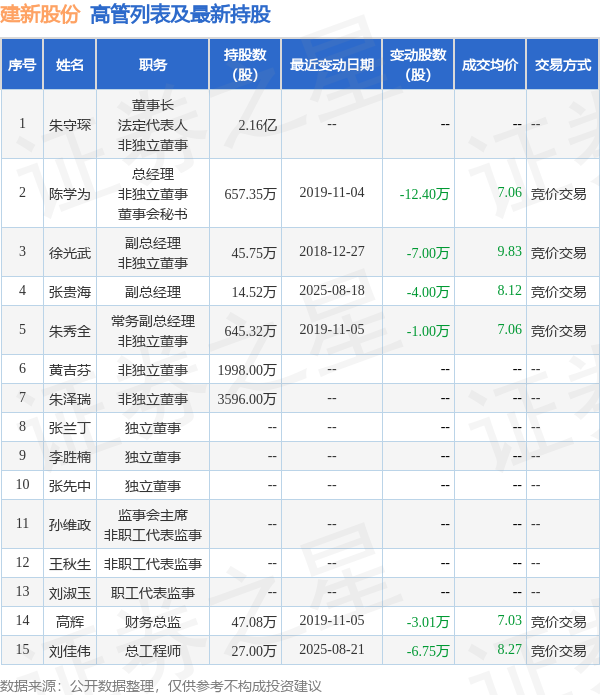Select the name 王秋生
600x695 pixels.
[70, 564]
